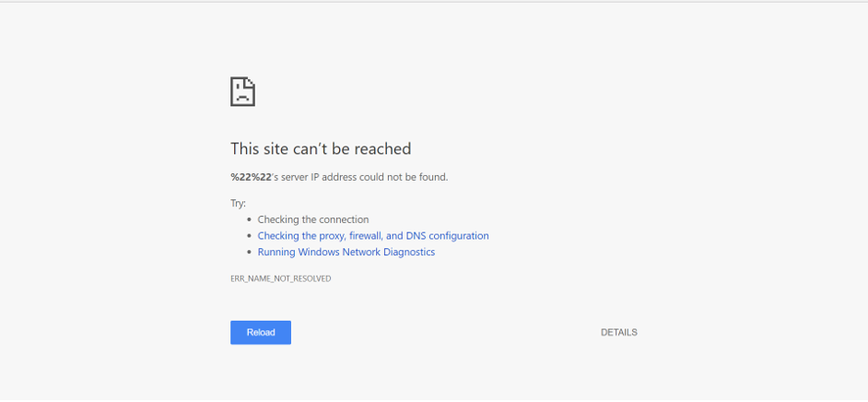868x402 pixels.
Task: Click the "This site can't be reached" heading
Action: pos(320,148)
